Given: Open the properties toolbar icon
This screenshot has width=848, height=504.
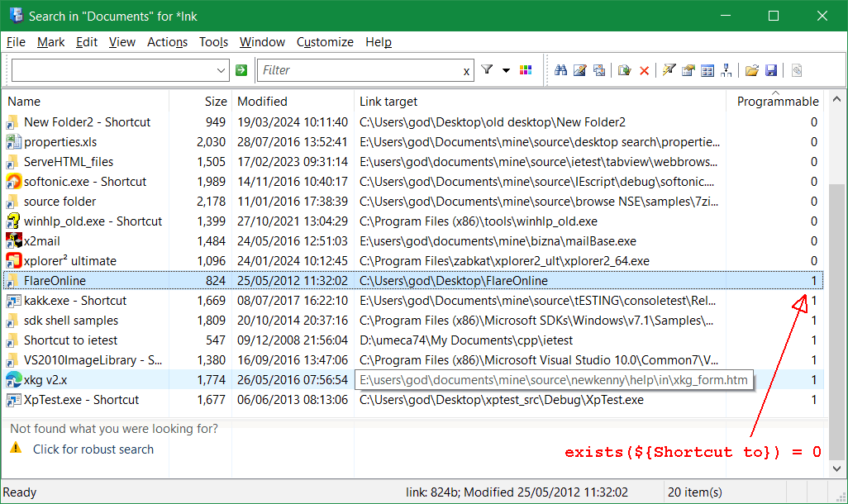Looking at the screenshot, I should pyautogui.click(x=688, y=70).
